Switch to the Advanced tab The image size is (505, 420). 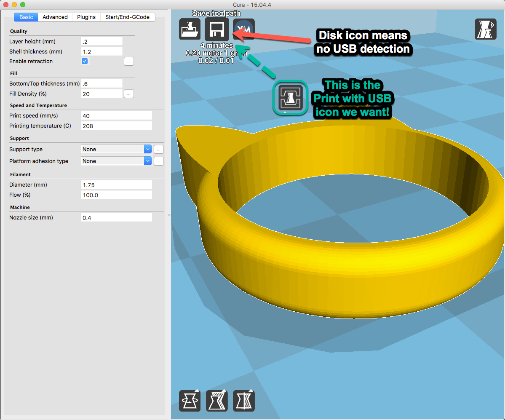pyautogui.click(x=55, y=17)
